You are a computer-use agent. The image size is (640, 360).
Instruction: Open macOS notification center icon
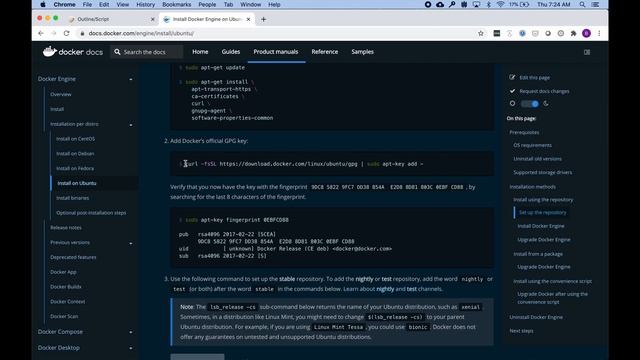(596, 4)
